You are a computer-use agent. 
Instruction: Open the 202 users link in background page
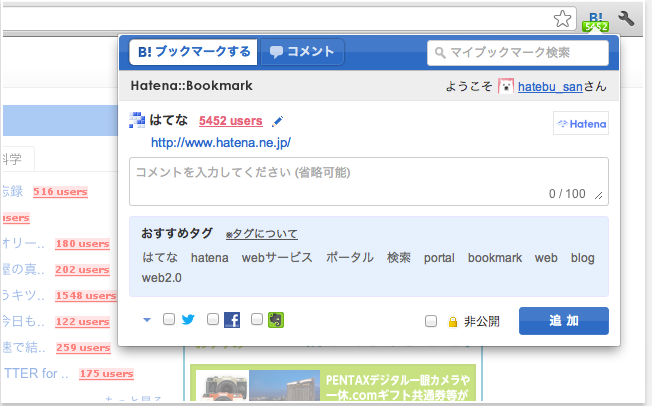tap(82, 270)
